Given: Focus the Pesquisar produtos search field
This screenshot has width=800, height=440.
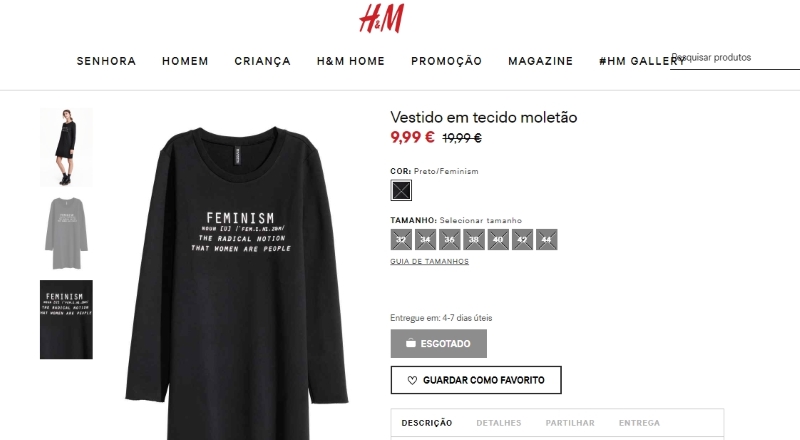Looking at the screenshot, I should [x=735, y=58].
